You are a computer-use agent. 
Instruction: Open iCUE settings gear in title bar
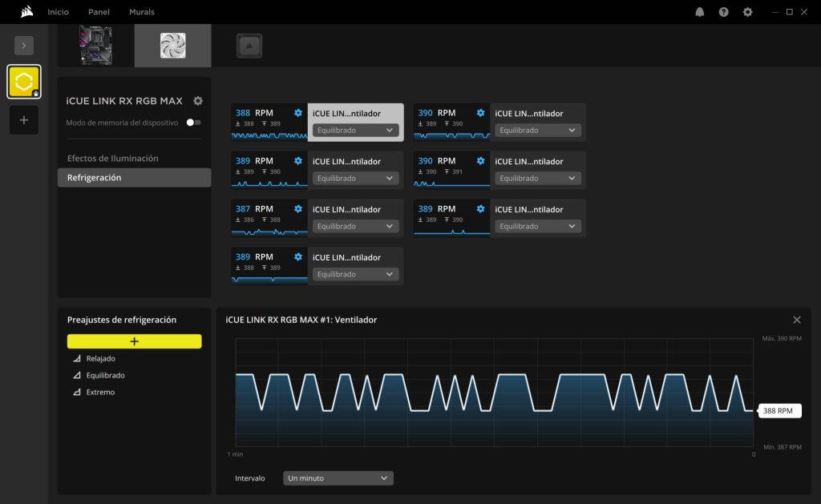pos(748,12)
